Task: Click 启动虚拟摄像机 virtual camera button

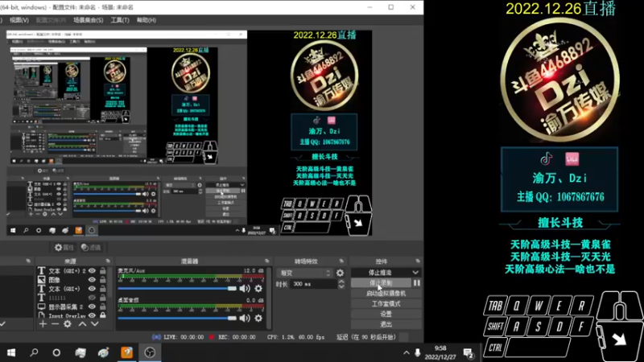Action: [x=386, y=294]
